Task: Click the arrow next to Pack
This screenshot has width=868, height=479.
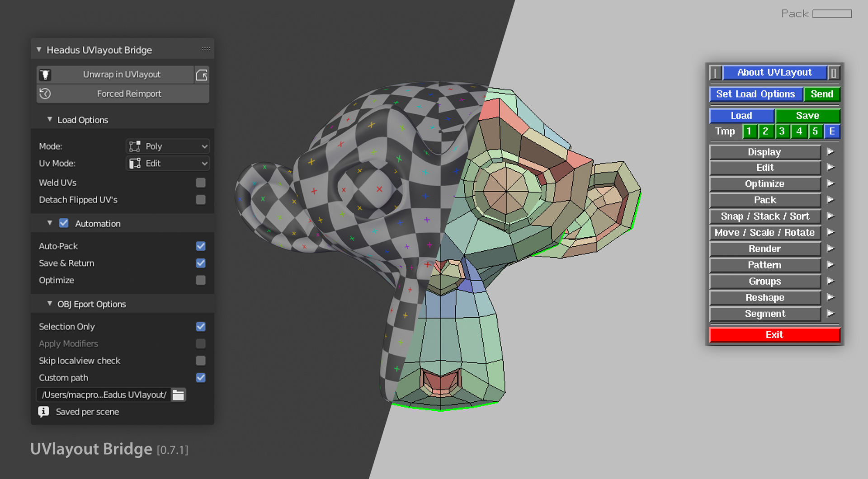Action: click(x=830, y=200)
